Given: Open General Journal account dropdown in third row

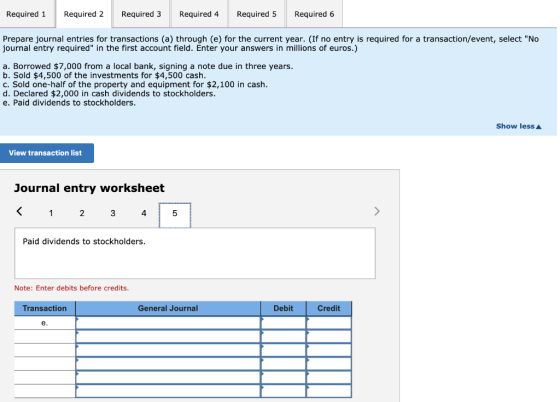Looking at the screenshot, I should tap(168, 350).
